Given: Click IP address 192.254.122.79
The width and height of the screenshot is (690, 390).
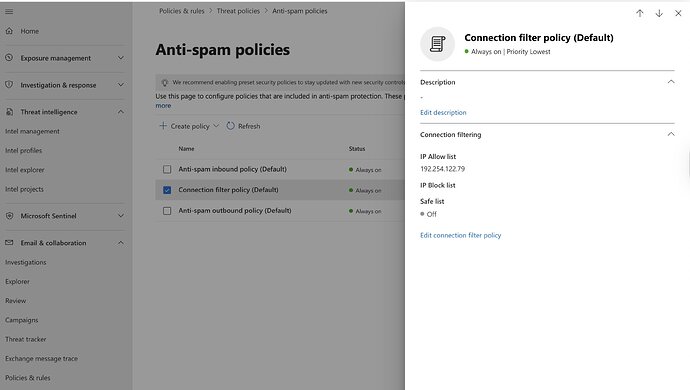Looking at the screenshot, I should (x=442, y=169).
